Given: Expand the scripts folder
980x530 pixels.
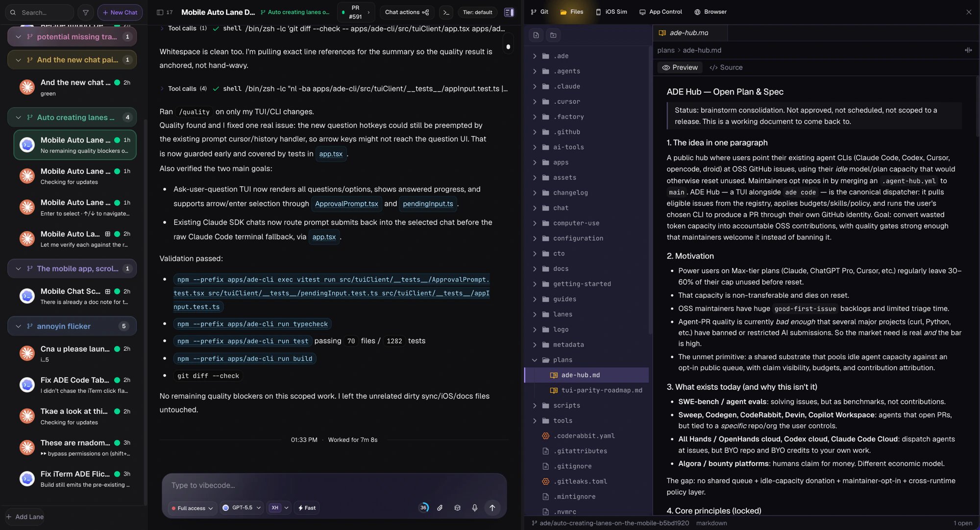Looking at the screenshot, I should (535, 406).
